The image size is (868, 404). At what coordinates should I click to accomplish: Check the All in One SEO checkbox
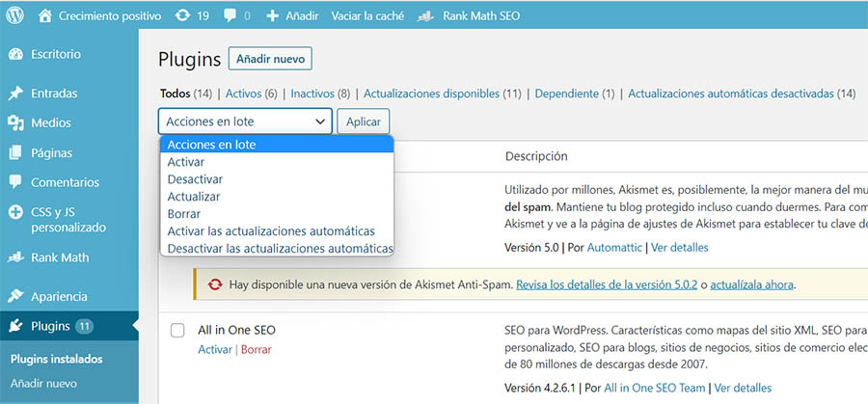[x=177, y=331]
